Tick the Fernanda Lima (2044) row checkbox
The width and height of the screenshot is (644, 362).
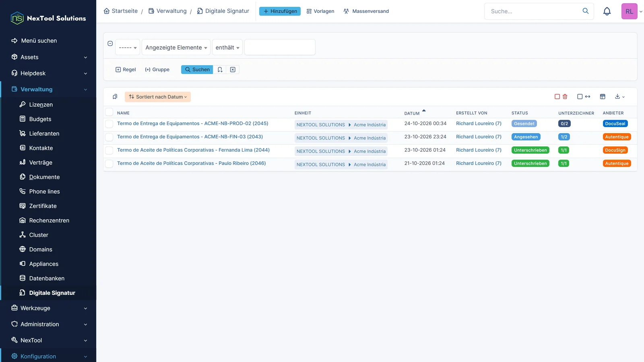(109, 150)
